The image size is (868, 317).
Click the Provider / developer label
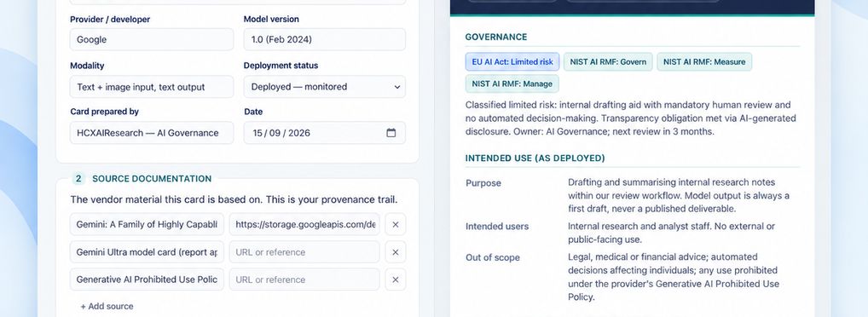pos(110,20)
